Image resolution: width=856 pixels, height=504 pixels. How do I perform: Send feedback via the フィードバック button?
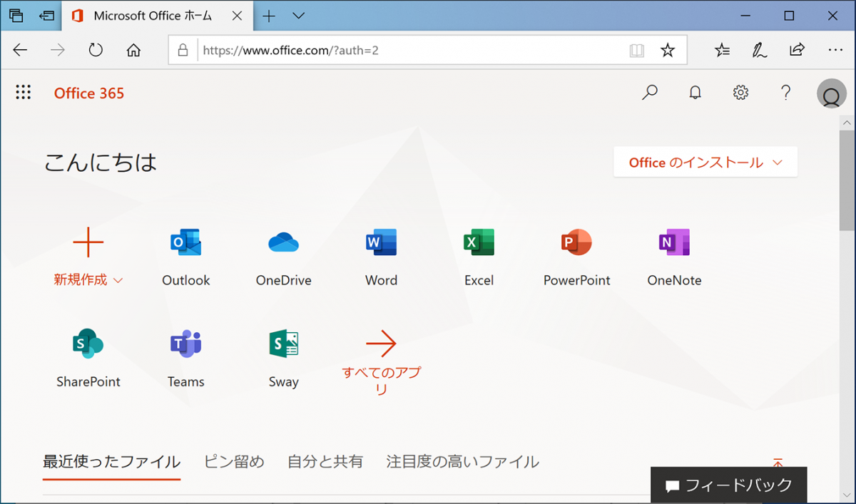point(728,485)
